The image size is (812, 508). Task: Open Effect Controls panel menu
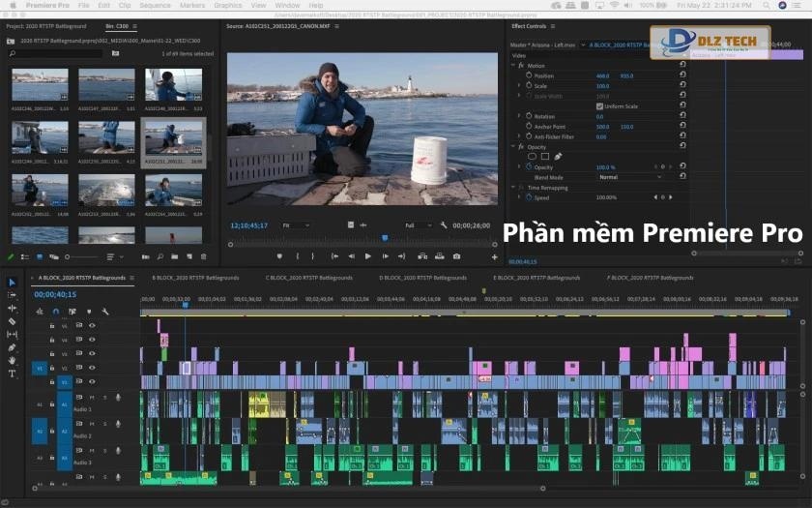click(x=553, y=26)
